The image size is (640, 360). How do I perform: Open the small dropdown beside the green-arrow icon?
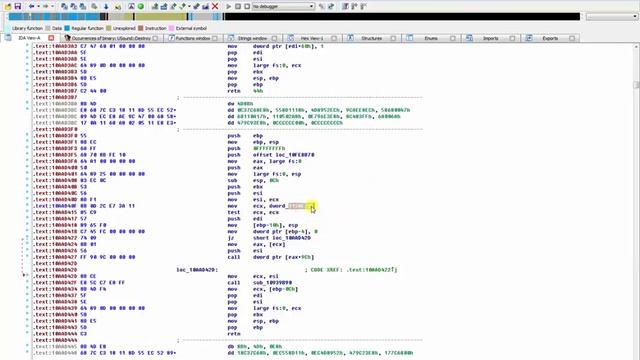point(189,7)
